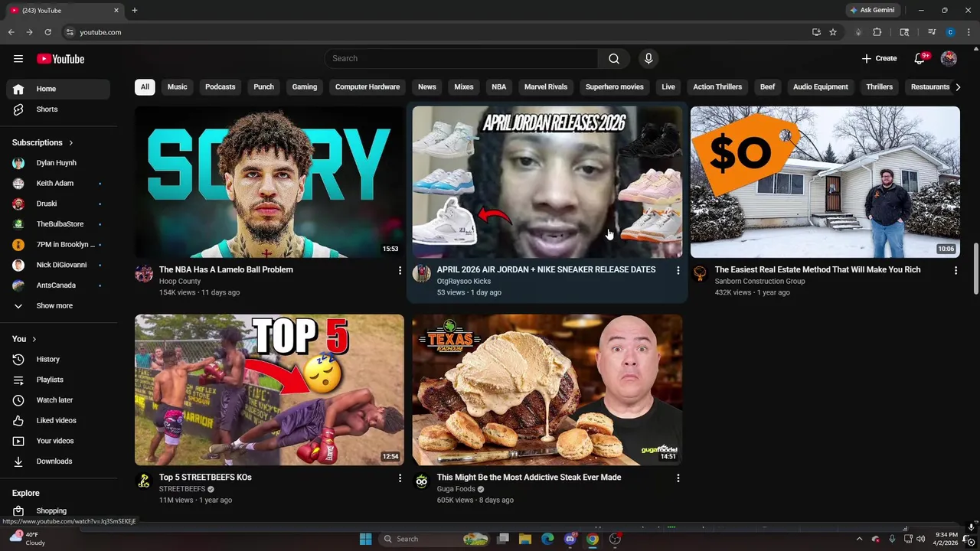Open more options for Addictive Steak video

(678, 478)
